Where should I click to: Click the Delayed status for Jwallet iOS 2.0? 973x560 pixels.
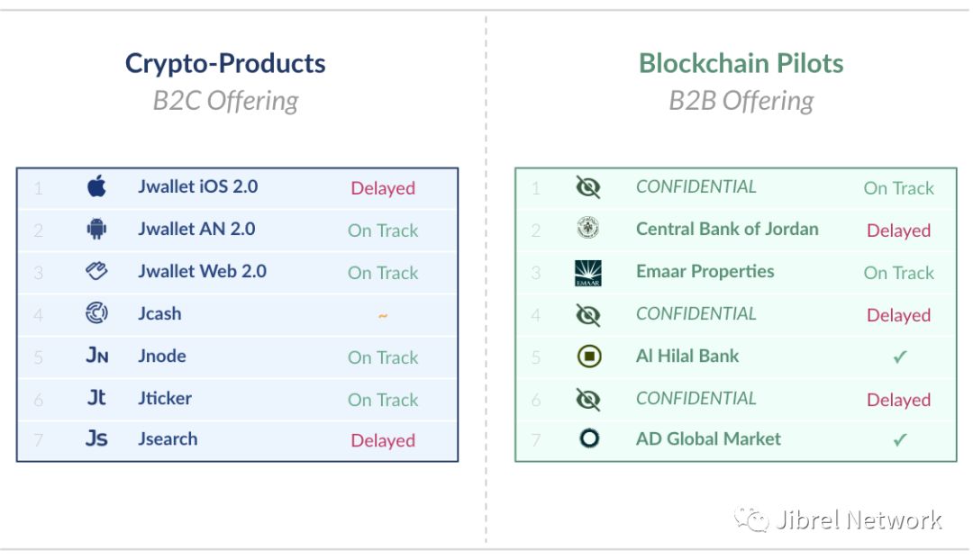tap(383, 188)
